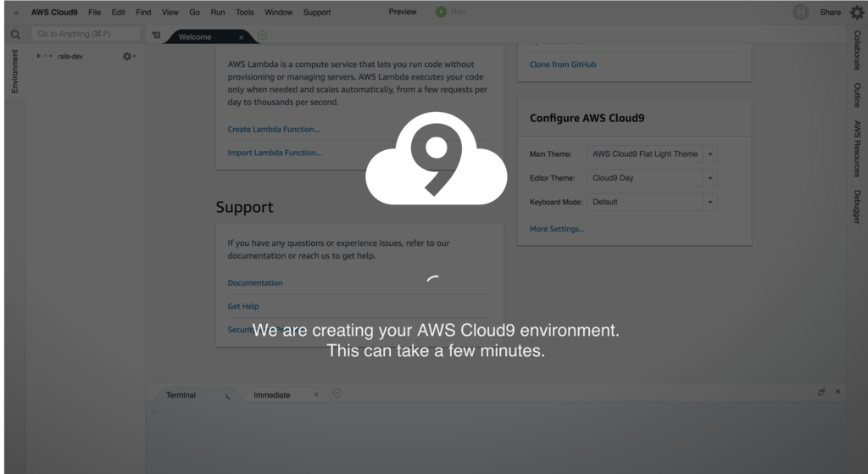This screenshot has width=868, height=474.
Task: Open the Outline side panel
Action: point(857,95)
